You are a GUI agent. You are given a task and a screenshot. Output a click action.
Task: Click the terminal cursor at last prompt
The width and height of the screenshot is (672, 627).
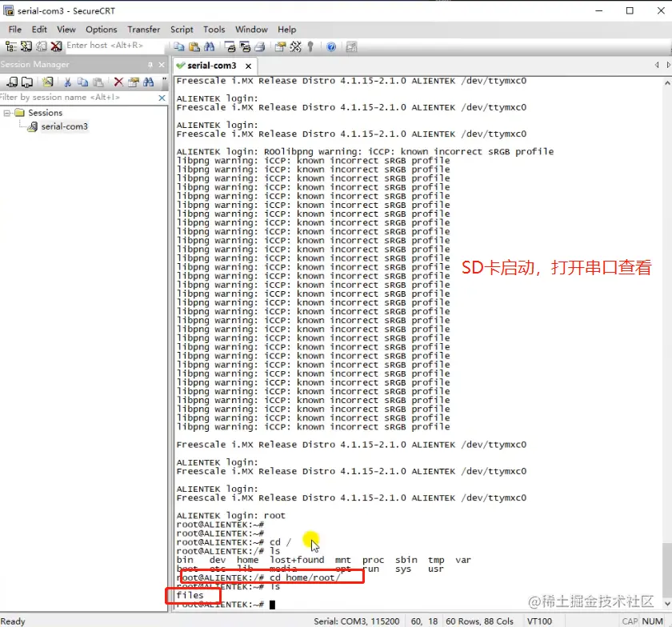pyautogui.click(x=272, y=605)
